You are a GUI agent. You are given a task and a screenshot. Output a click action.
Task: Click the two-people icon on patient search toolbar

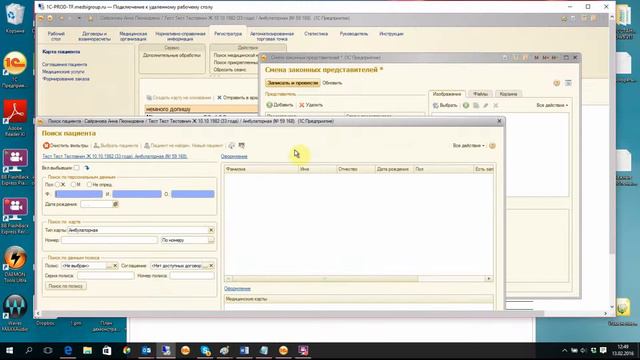tap(231, 146)
